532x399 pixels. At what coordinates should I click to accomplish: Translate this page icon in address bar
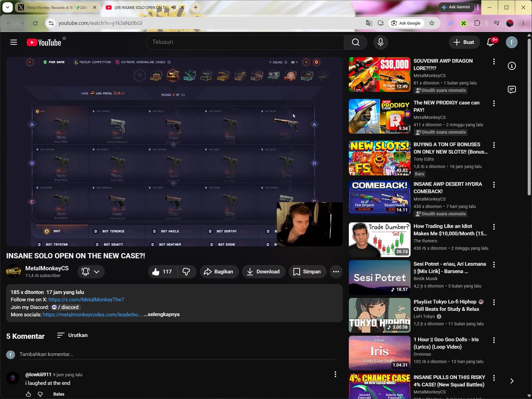[x=369, y=23]
